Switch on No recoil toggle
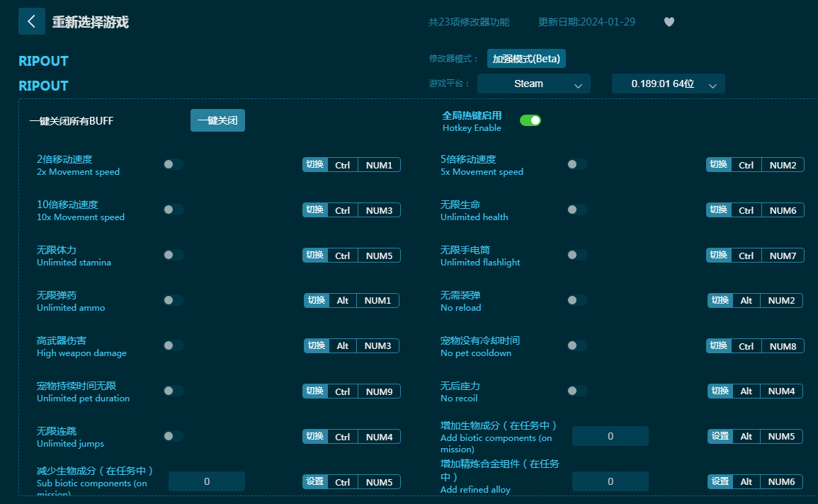818x504 pixels. click(577, 391)
